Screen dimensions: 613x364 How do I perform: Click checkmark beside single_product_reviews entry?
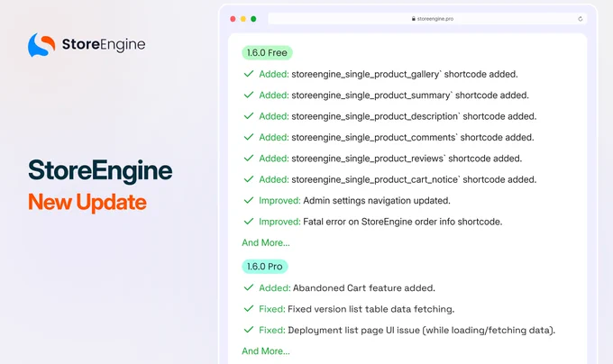point(249,159)
